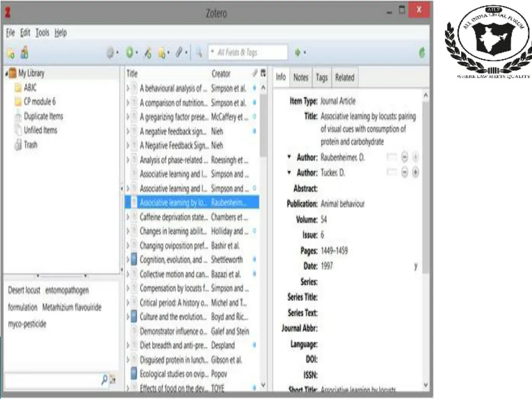Remove author Tucker with the minus button
This screenshot has height=399, width=532.
point(404,172)
